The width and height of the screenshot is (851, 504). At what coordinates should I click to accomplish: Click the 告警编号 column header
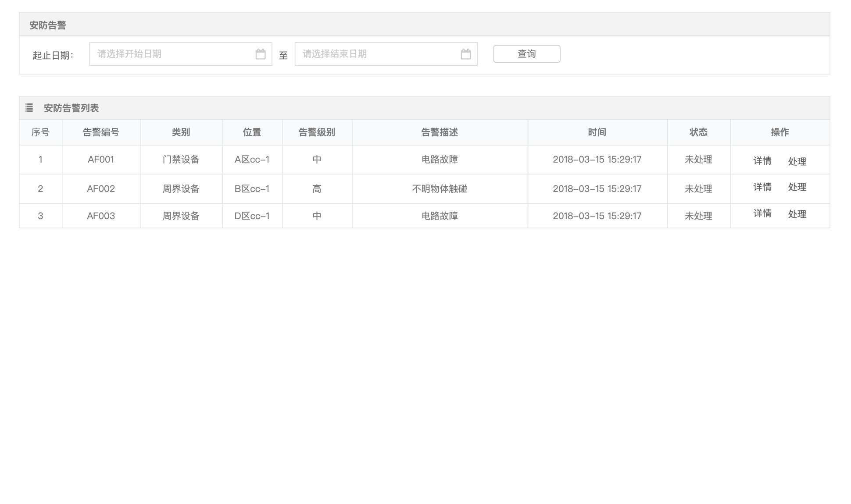point(101,132)
